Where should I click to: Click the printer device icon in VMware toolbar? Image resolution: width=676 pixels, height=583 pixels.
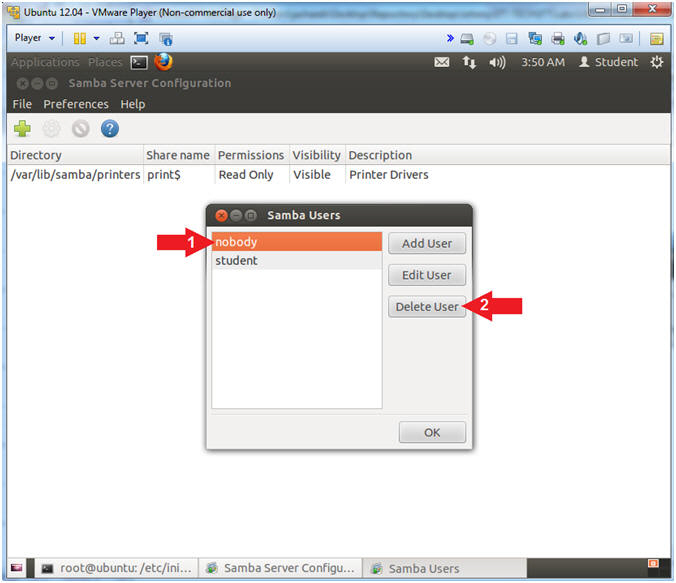(x=558, y=39)
